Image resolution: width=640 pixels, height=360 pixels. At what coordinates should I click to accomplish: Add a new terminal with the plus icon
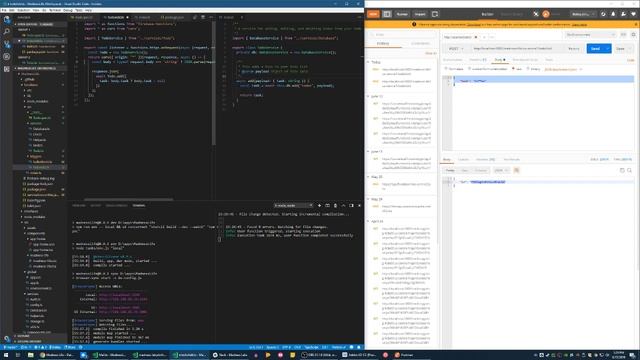click(319, 205)
